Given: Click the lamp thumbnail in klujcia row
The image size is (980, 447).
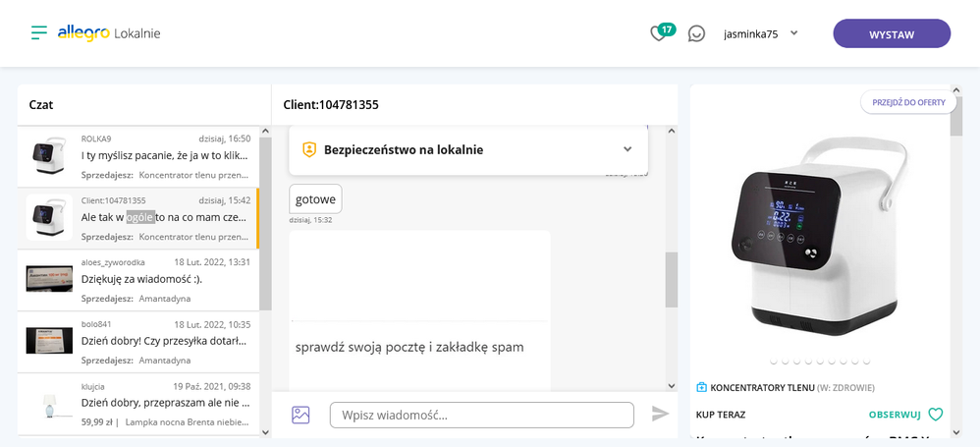Looking at the screenshot, I should point(49,405).
